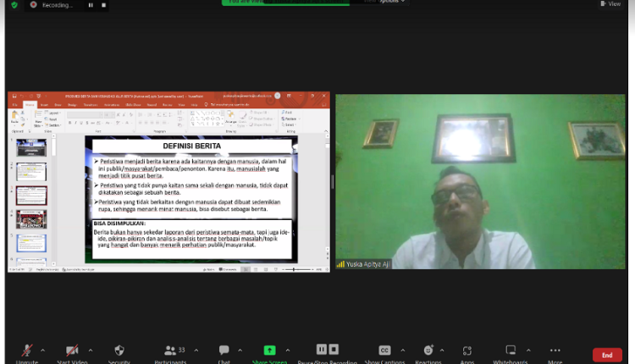Switch to the Design tab in PowerPoint

point(72,105)
